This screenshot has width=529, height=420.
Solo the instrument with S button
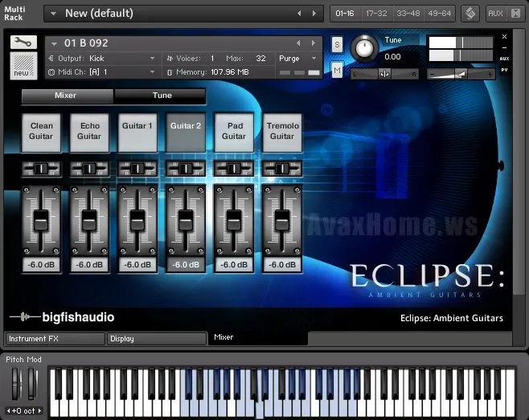(x=337, y=44)
